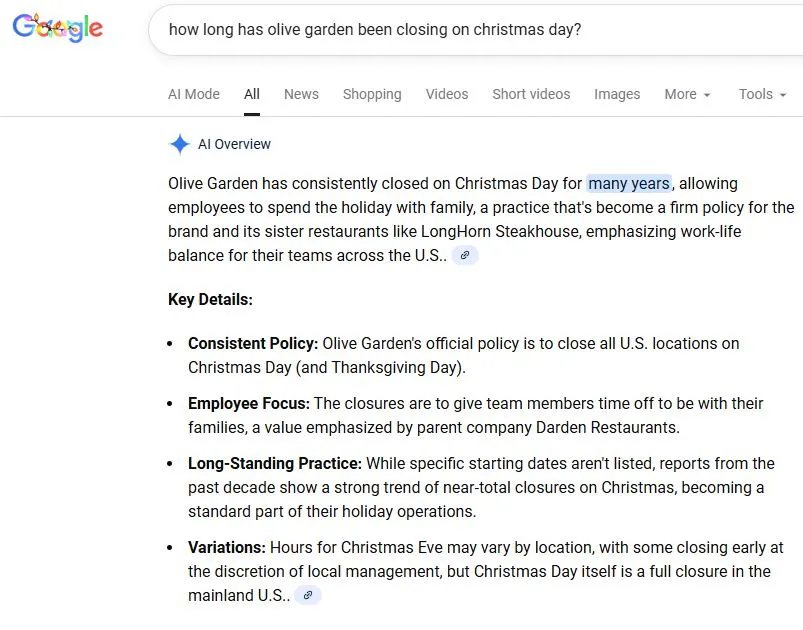Go to the News tab
803x630 pixels.
(x=301, y=94)
